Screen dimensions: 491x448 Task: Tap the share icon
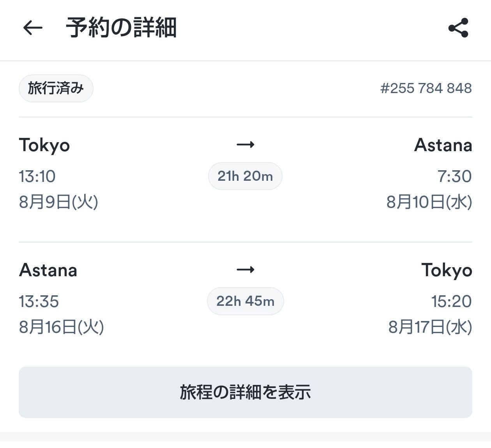[x=458, y=28]
